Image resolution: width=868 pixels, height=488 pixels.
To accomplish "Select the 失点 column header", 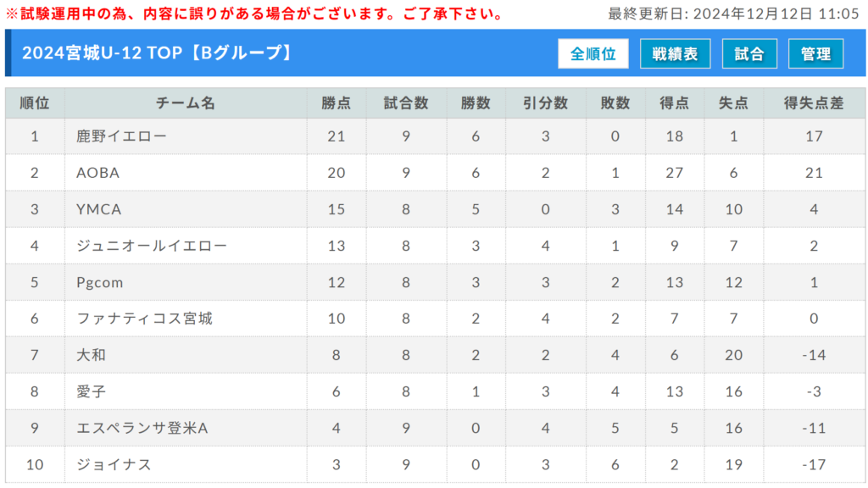I will click(733, 103).
